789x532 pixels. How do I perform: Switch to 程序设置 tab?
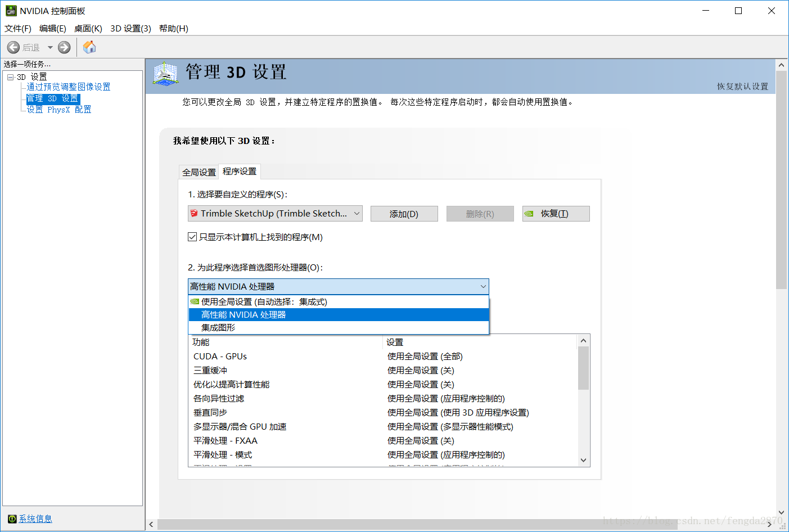pos(240,171)
